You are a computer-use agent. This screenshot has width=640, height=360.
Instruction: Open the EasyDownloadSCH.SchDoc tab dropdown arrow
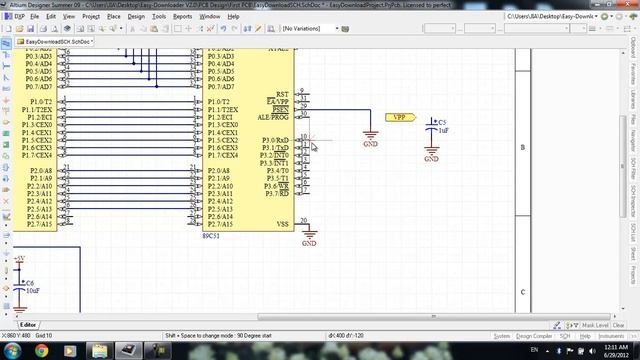tap(92, 42)
